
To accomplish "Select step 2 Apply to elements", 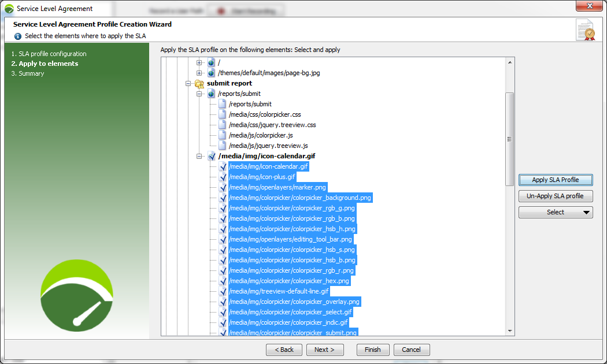I will point(45,64).
